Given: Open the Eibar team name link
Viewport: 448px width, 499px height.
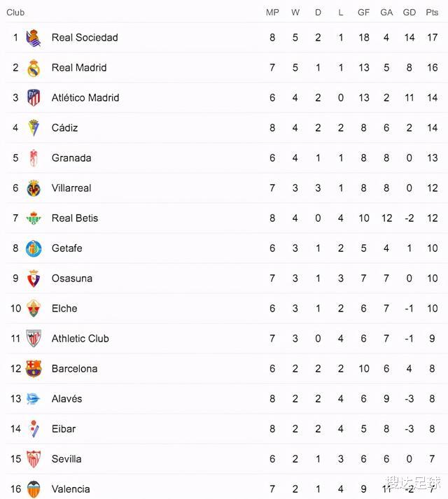Looking at the screenshot, I should (x=64, y=429).
